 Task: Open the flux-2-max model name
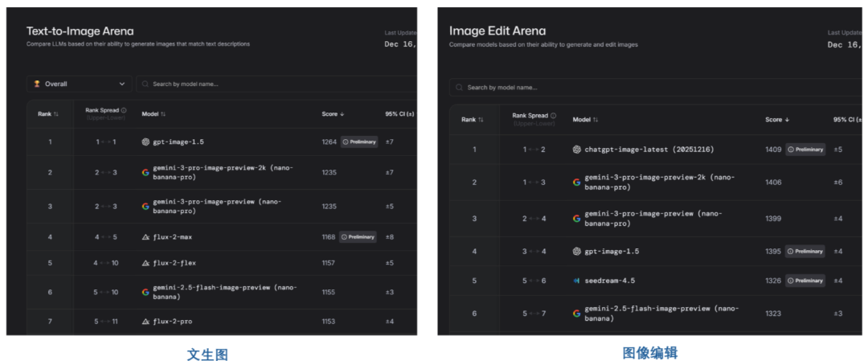pos(172,237)
